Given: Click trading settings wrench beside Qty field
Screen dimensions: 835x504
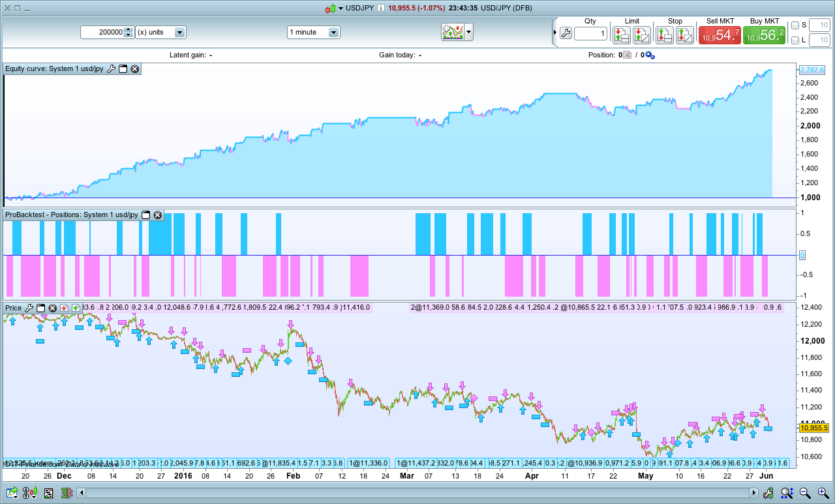Looking at the screenshot, I should coord(566,33).
